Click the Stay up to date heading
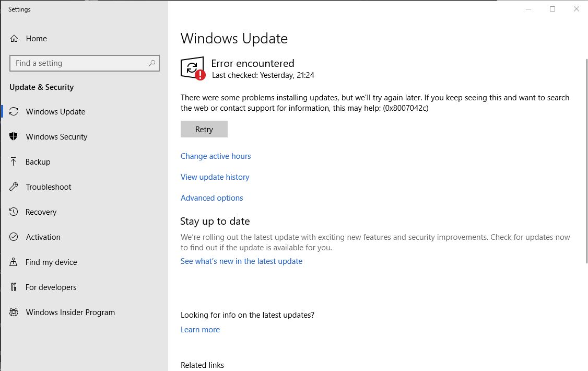This screenshot has height=371, width=588. coord(215,221)
